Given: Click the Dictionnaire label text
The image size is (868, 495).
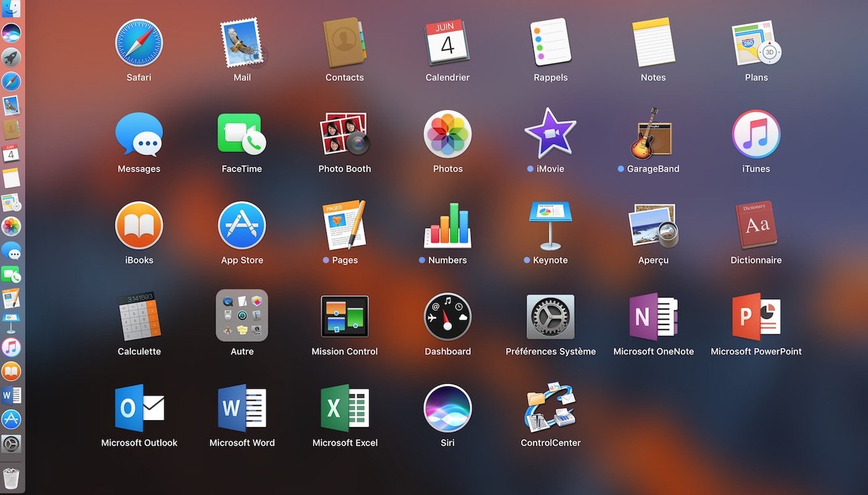Looking at the screenshot, I should click(x=756, y=260).
